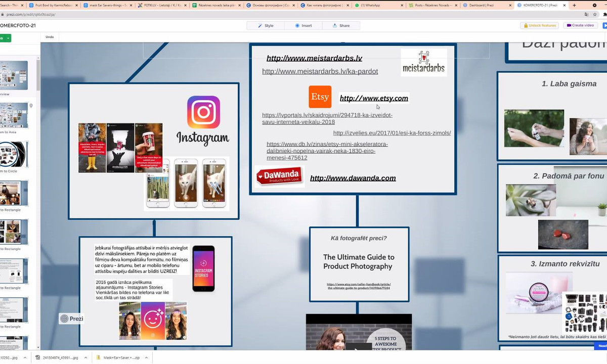Screen dimensions: 607x364
Task: Select the hand spraying bottle photo
Action: point(534,128)
